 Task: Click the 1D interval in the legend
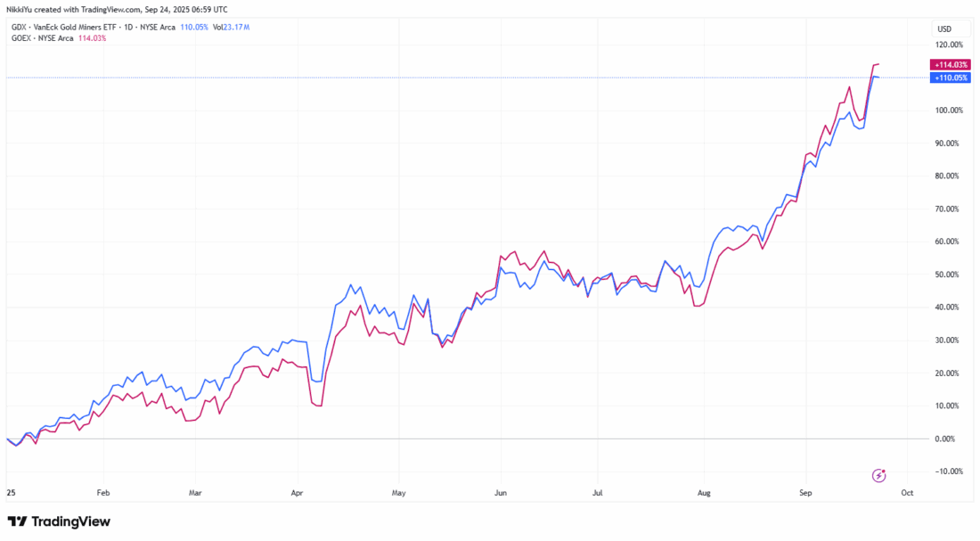pos(131,28)
